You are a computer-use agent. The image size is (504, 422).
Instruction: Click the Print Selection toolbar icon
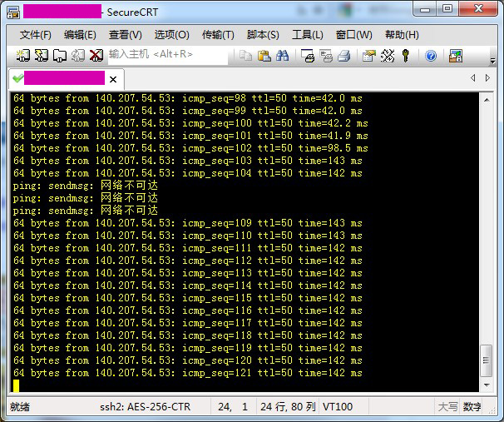[x=326, y=56]
